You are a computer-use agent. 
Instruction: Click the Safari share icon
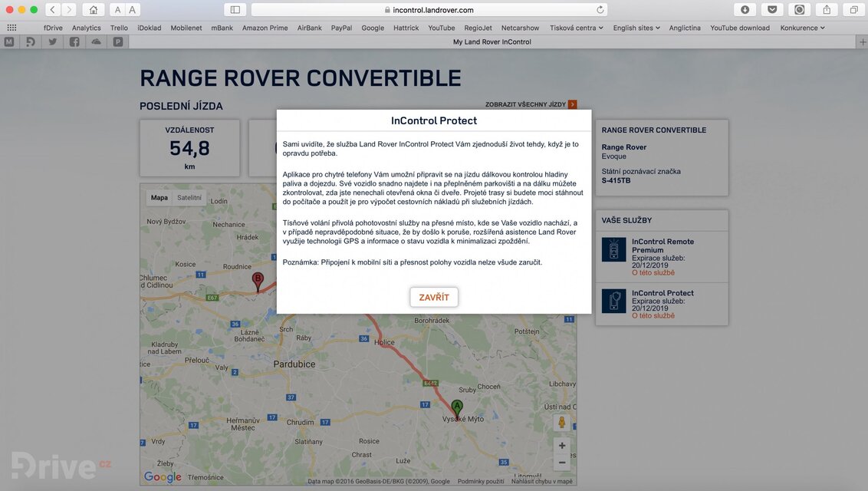pos(827,10)
